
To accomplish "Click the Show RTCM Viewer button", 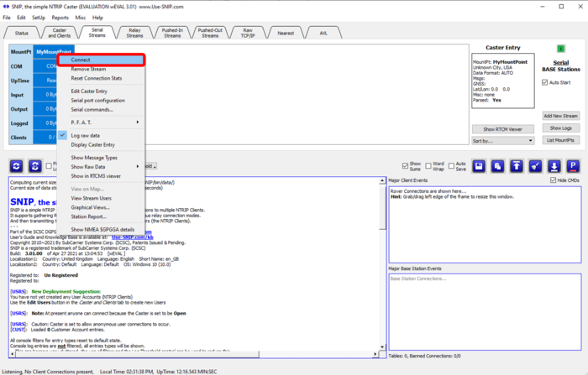I will [x=502, y=129].
